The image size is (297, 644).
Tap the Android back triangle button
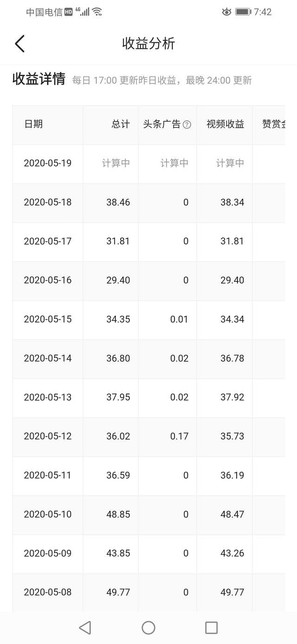click(85, 628)
